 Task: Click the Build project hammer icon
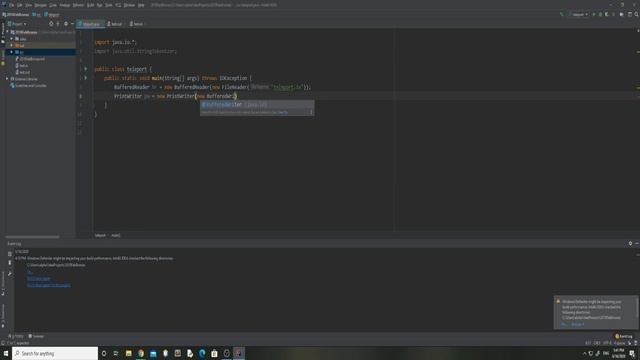coord(562,15)
